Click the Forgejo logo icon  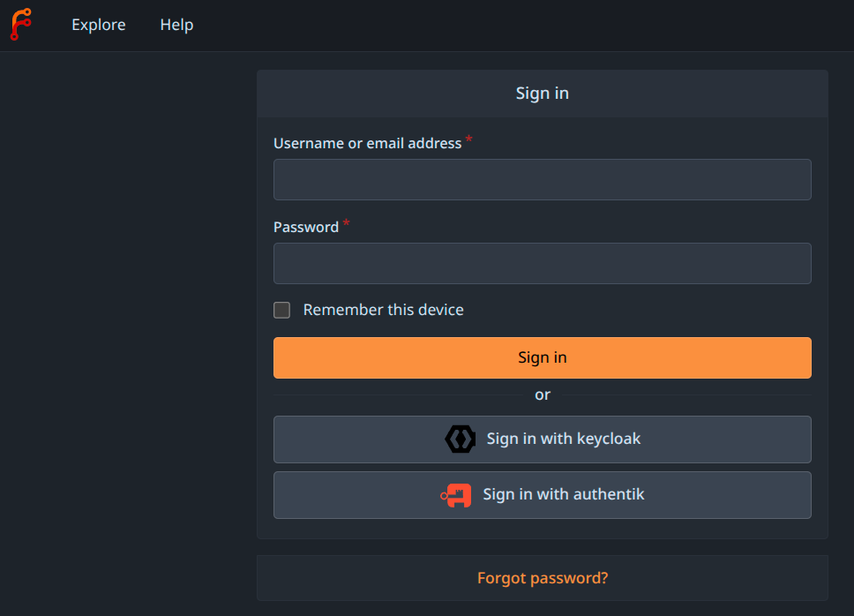(x=20, y=25)
